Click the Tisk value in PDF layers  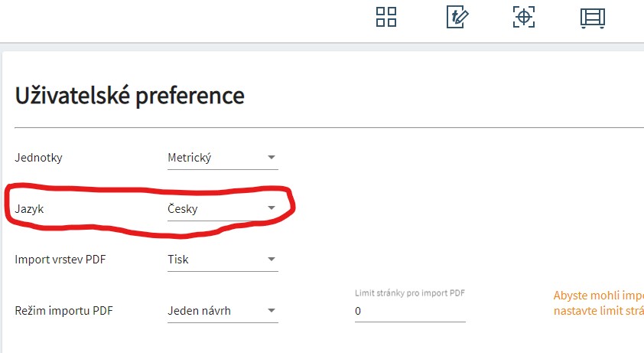178,260
